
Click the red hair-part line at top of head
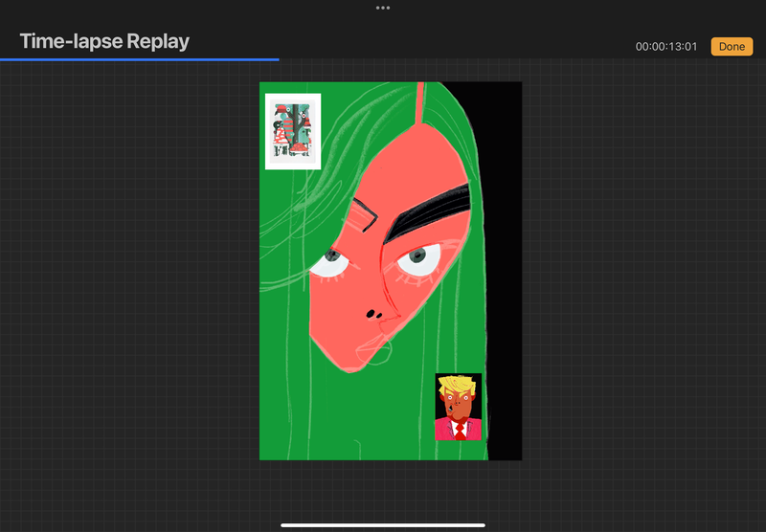tap(419, 103)
